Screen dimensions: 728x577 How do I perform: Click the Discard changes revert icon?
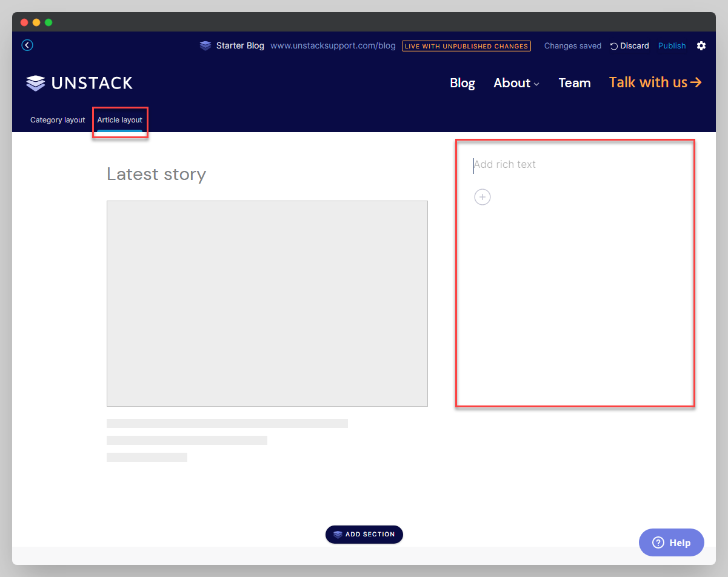tap(613, 45)
